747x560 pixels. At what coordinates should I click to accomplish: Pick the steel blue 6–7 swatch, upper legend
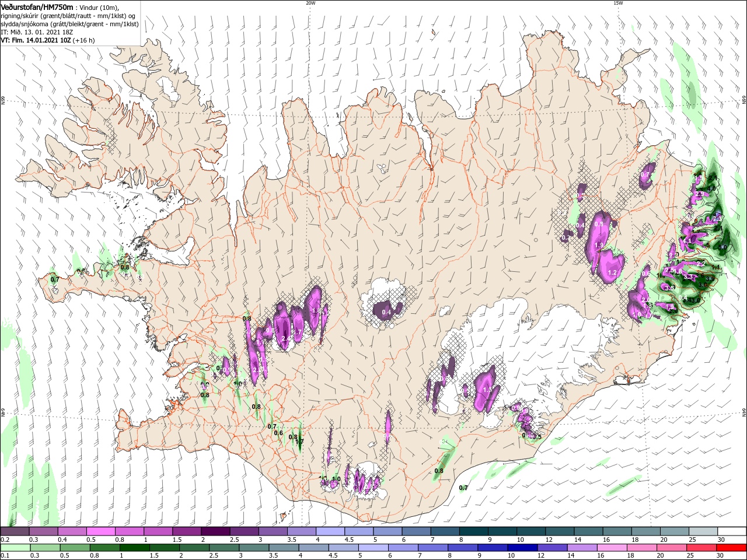pos(417,531)
